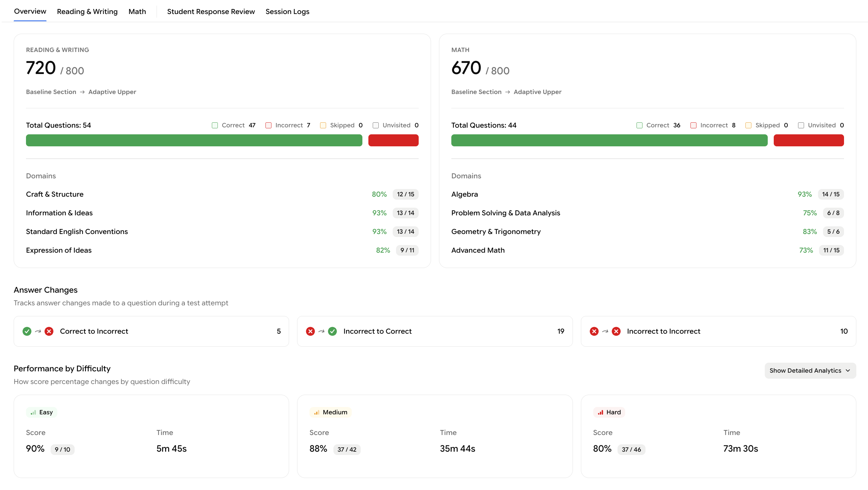Select Problem Solving & Data Analysis domain

(647, 213)
